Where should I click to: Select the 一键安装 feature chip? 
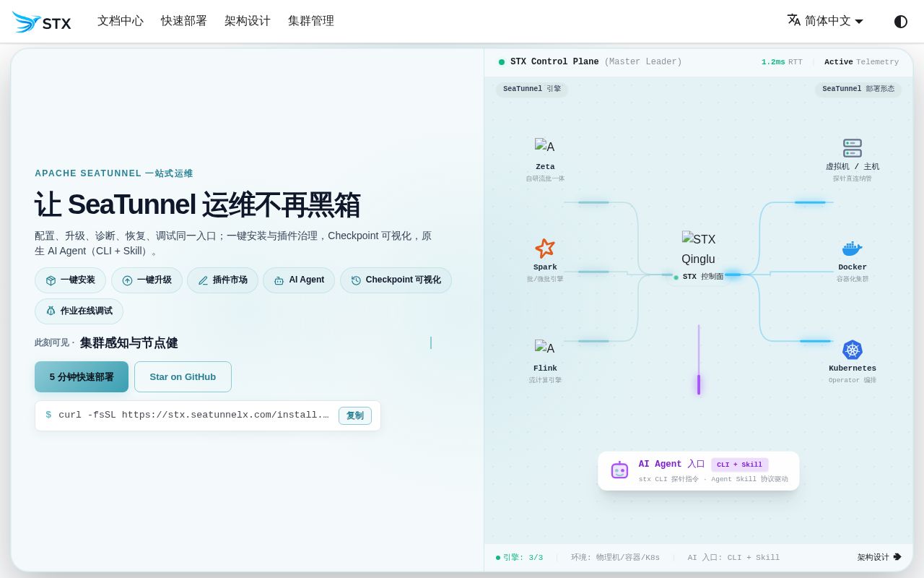tap(70, 280)
